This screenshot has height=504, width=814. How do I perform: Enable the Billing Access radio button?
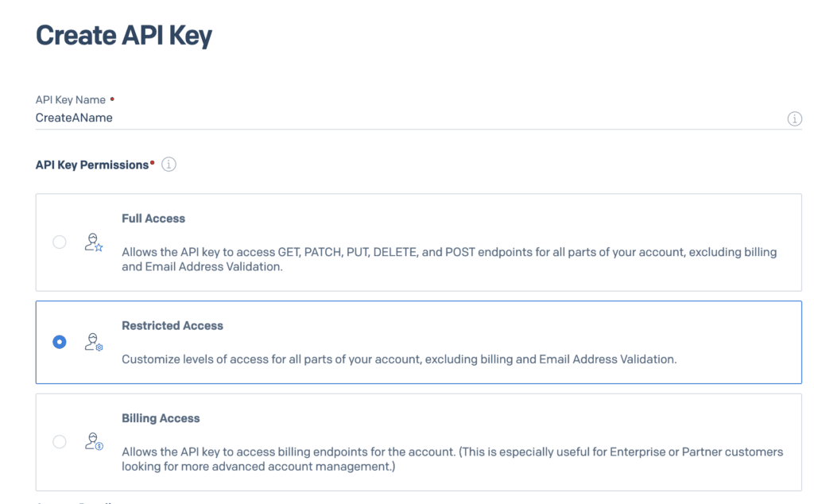[60, 441]
